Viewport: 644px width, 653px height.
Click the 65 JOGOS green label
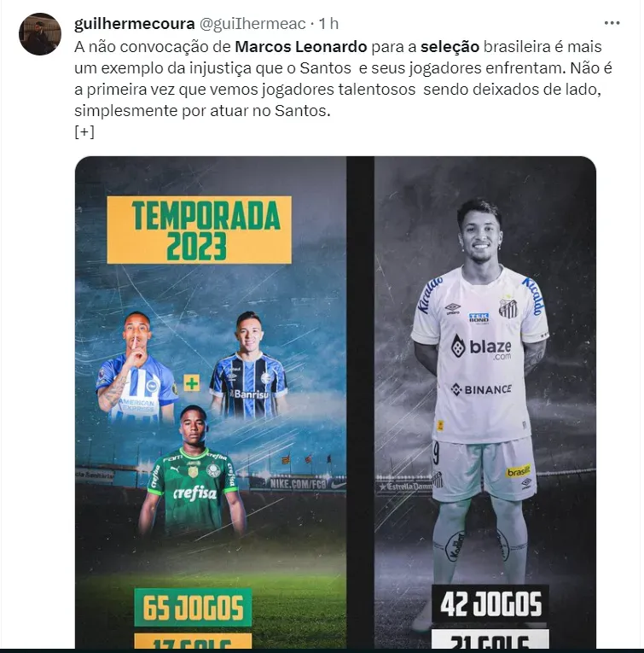coord(193,608)
